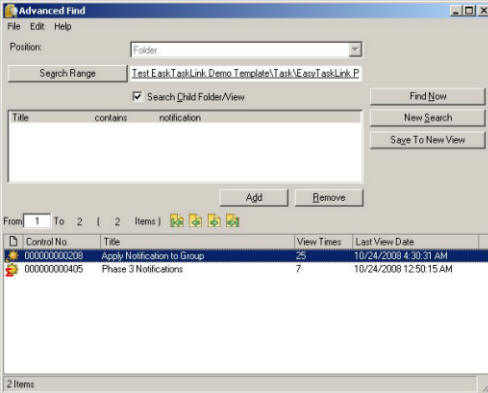Click the Search Range button
Image resolution: width=488 pixels, height=393 pixels.
coord(67,73)
